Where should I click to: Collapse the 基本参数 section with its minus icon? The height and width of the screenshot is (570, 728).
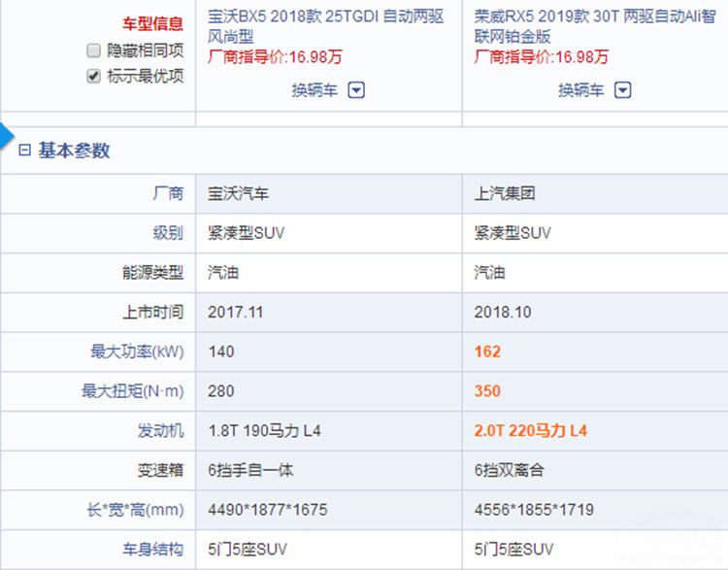pyautogui.click(x=24, y=151)
